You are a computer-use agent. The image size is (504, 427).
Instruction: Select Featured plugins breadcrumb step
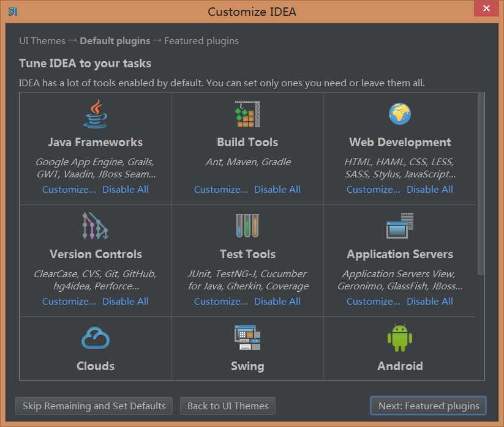(x=201, y=41)
